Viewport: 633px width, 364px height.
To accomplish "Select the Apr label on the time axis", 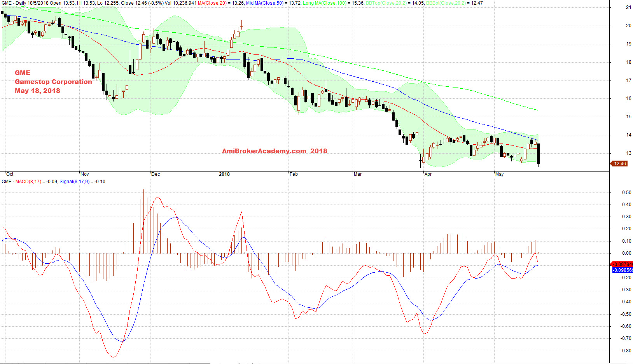I will pyautogui.click(x=428, y=174).
